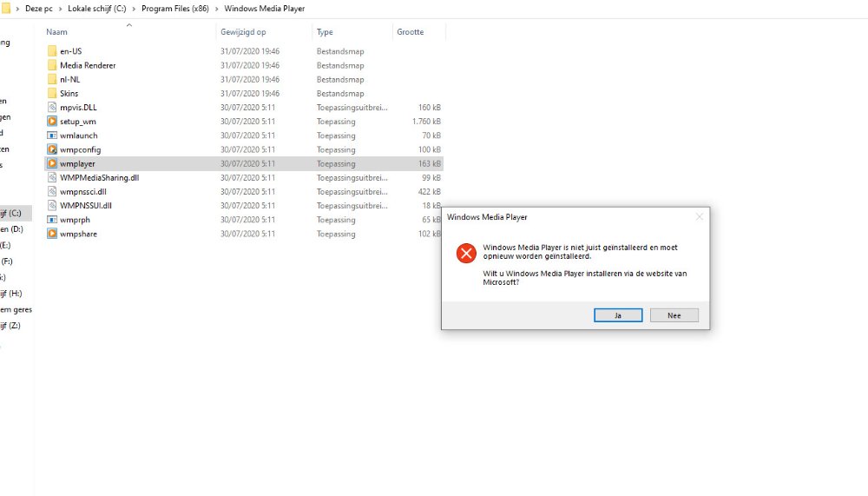Select the (F:) drive in sidebar
The height and width of the screenshot is (496, 868).
pyautogui.click(x=7, y=261)
